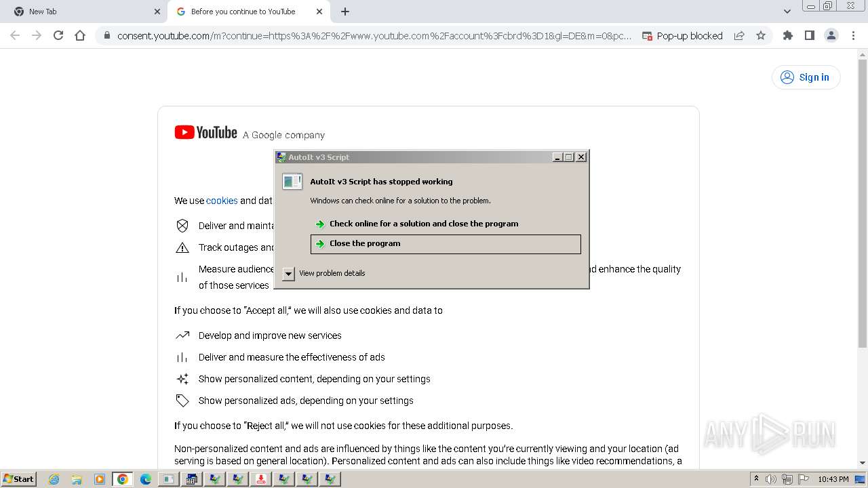The height and width of the screenshot is (488, 868).
Task: Go forward with the browser forward arrow
Action: click(37, 35)
